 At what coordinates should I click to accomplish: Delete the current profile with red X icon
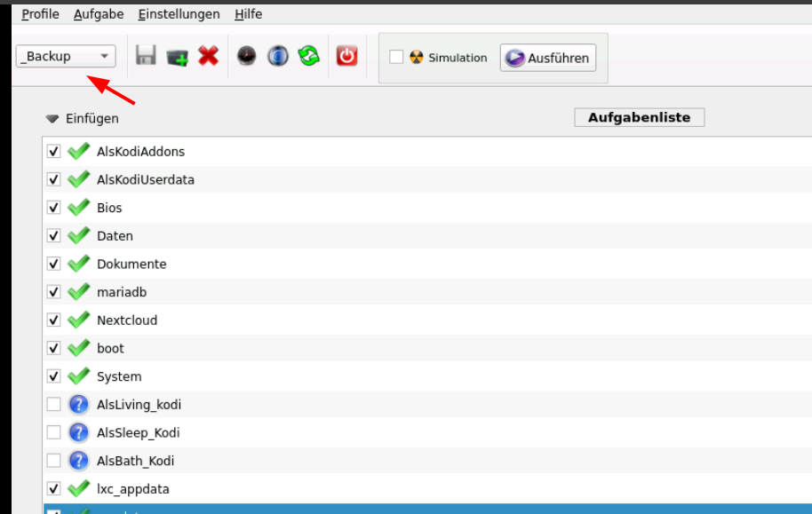(208, 55)
